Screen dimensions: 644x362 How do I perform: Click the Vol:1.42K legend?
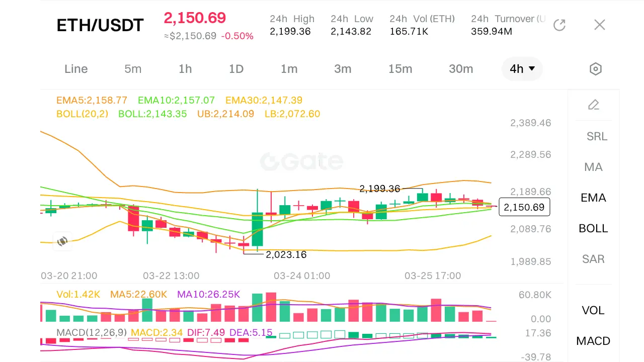click(x=78, y=294)
